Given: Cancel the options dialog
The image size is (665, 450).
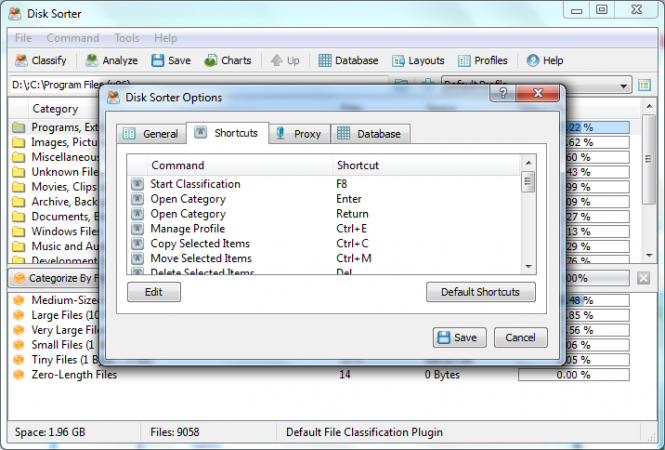Looking at the screenshot, I should pos(520,338).
